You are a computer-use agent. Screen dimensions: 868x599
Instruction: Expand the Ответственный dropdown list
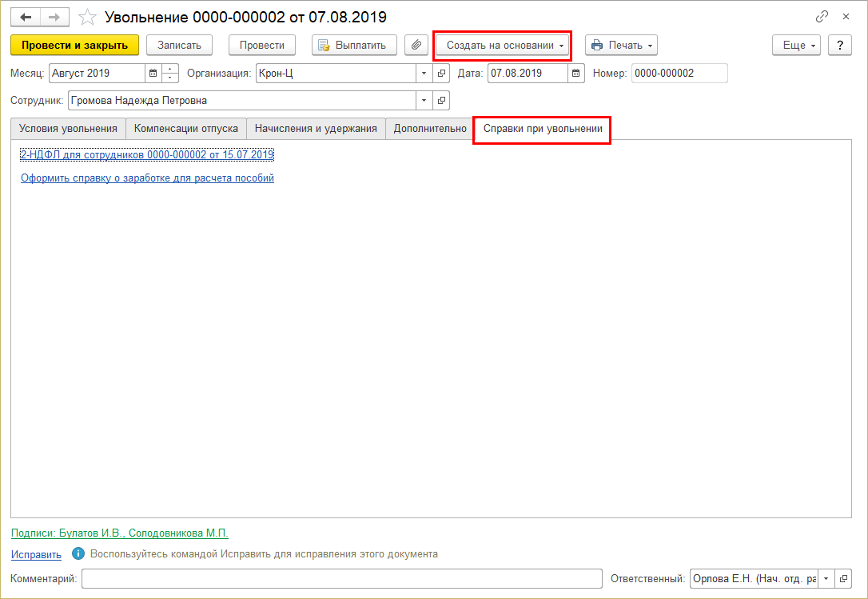pos(826,578)
